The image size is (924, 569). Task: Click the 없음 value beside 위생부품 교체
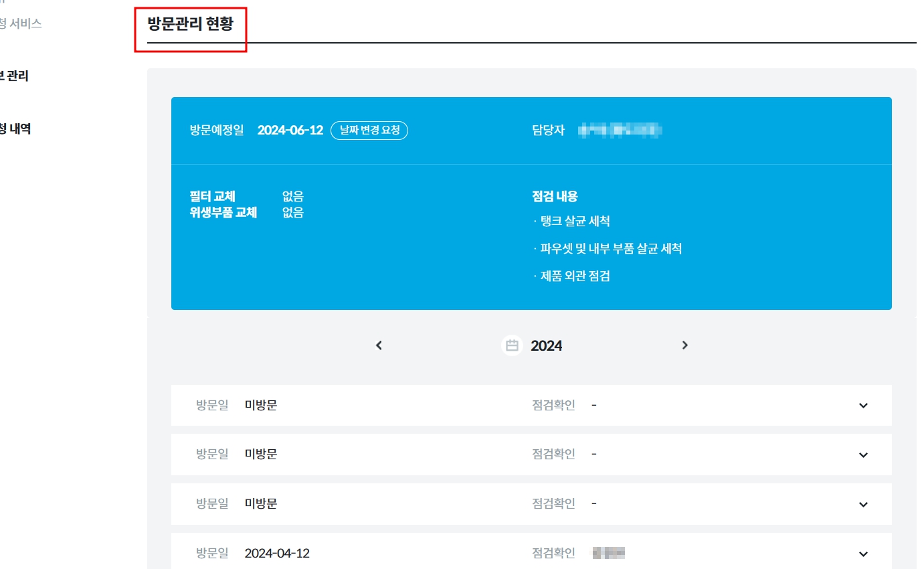click(x=293, y=213)
